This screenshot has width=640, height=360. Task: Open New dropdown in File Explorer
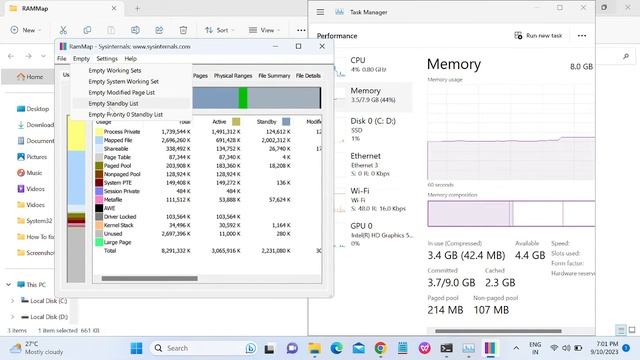click(26, 30)
